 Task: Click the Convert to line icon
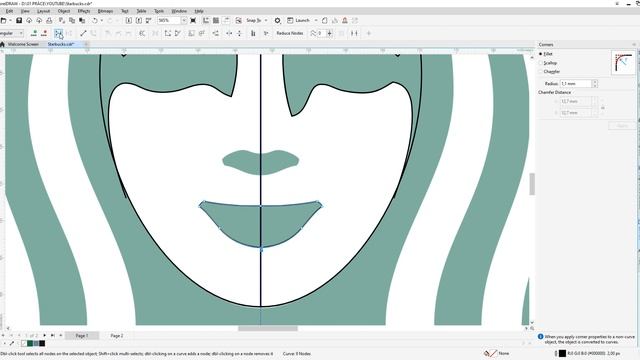[83, 33]
